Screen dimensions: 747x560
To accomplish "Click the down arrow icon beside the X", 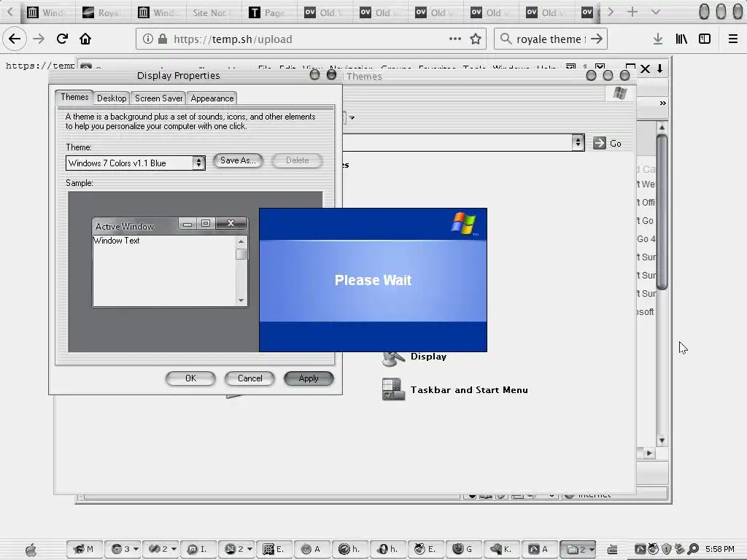I will click(659, 69).
